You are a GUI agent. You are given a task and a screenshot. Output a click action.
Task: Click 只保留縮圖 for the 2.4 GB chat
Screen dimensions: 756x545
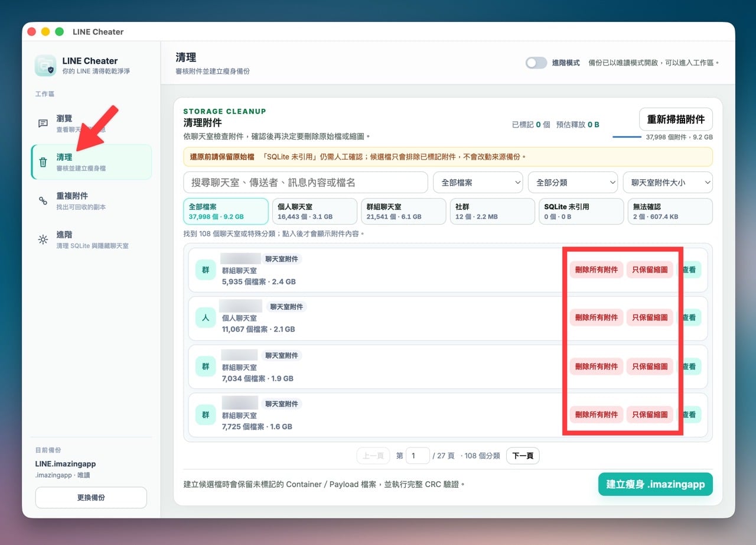tap(650, 270)
